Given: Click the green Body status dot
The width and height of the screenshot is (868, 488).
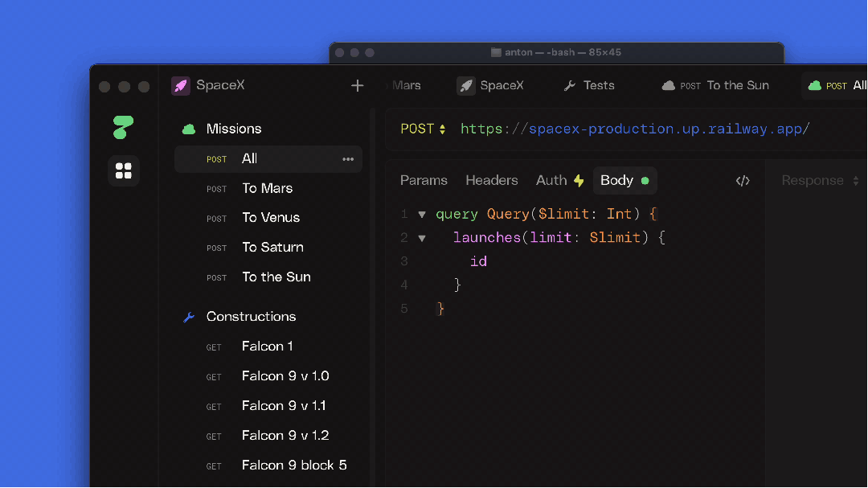Looking at the screenshot, I should (x=645, y=181).
